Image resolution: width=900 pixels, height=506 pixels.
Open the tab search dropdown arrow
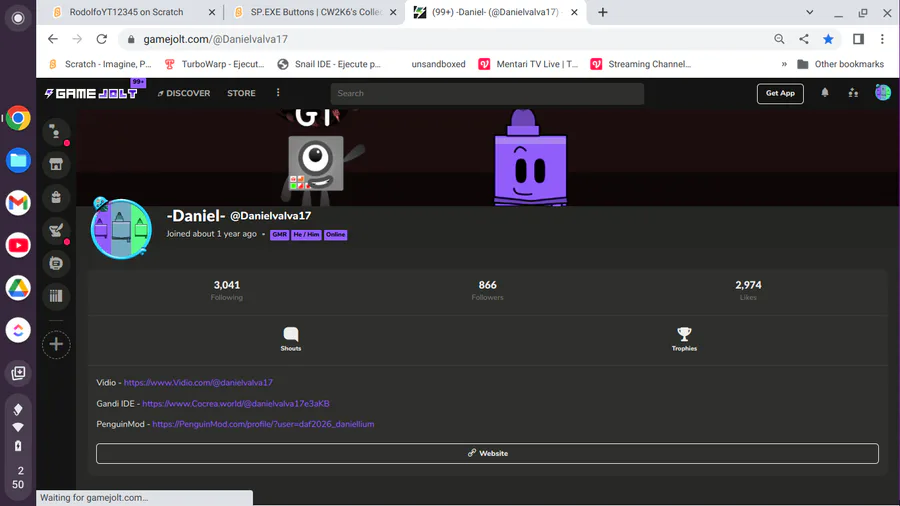(x=809, y=12)
